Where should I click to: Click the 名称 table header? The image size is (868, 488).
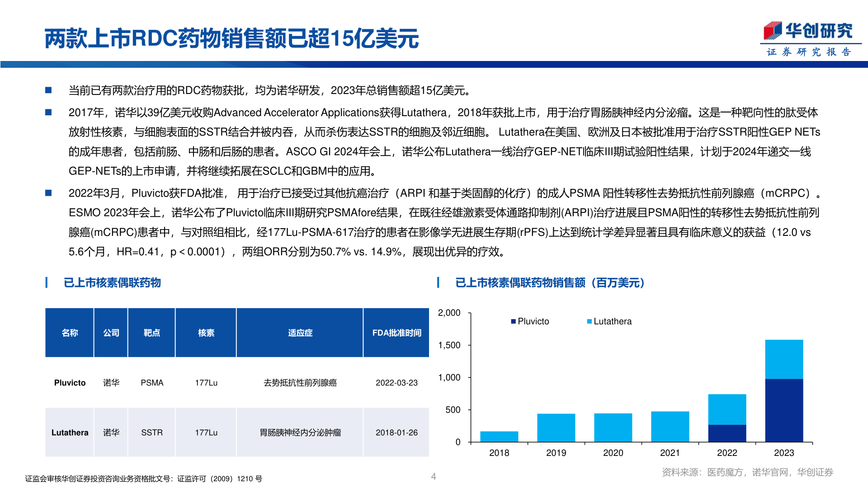pyautogui.click(x=70, y=333)
